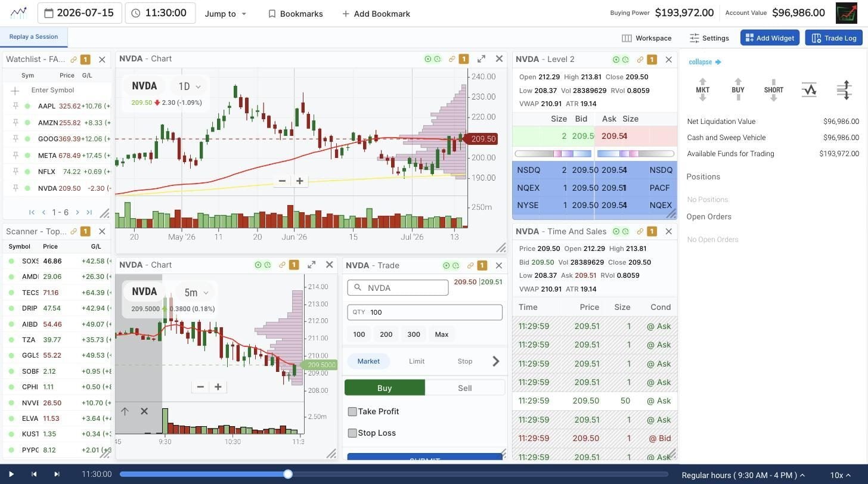Select the Buy side toggle

point(385,387)
